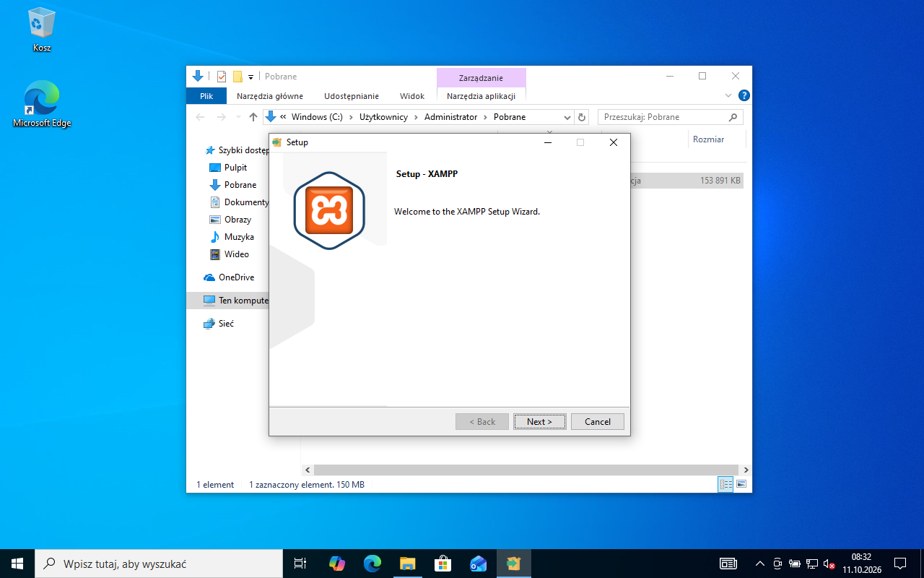The width and height of the screenshot is (924, 578).
Task: Switch to Narzędzia główne ribbon tab
Action: tap(270, 96)
